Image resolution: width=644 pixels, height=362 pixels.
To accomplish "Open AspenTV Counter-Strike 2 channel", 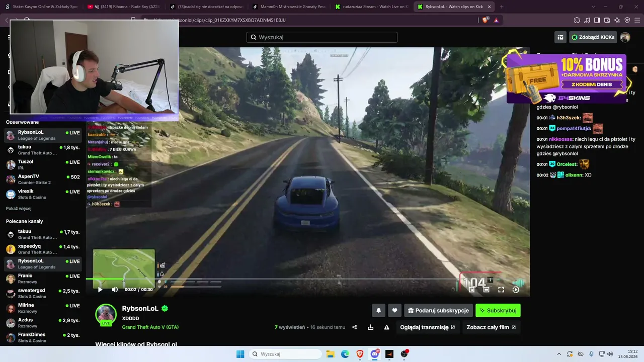I will click(x=43, y=179).
